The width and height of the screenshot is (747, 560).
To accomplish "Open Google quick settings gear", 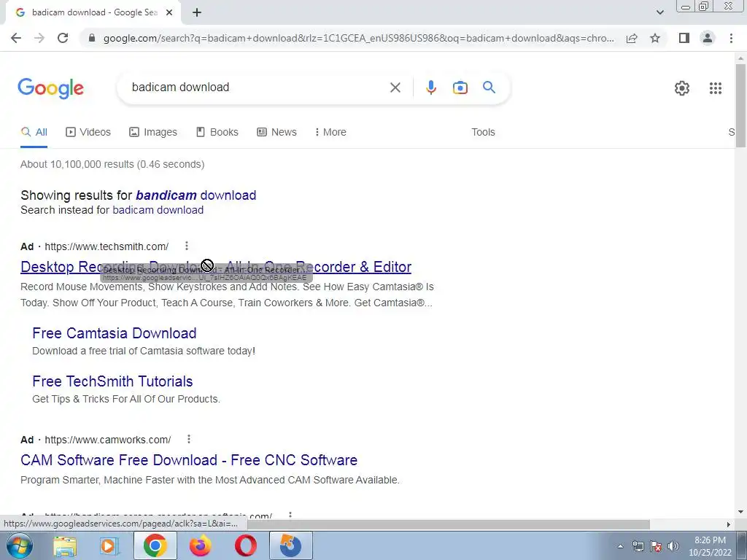I will tap(682, 88).
